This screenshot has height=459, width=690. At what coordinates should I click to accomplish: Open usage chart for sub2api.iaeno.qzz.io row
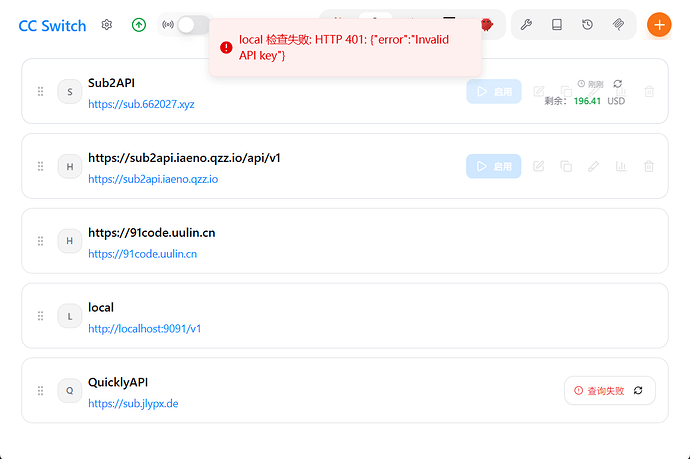[621, 166]
